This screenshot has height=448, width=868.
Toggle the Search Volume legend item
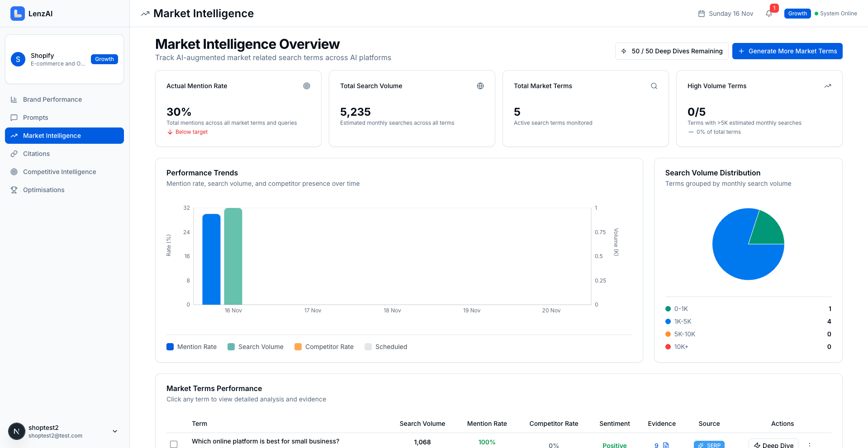pyautogui.click(x=255, y=347)
